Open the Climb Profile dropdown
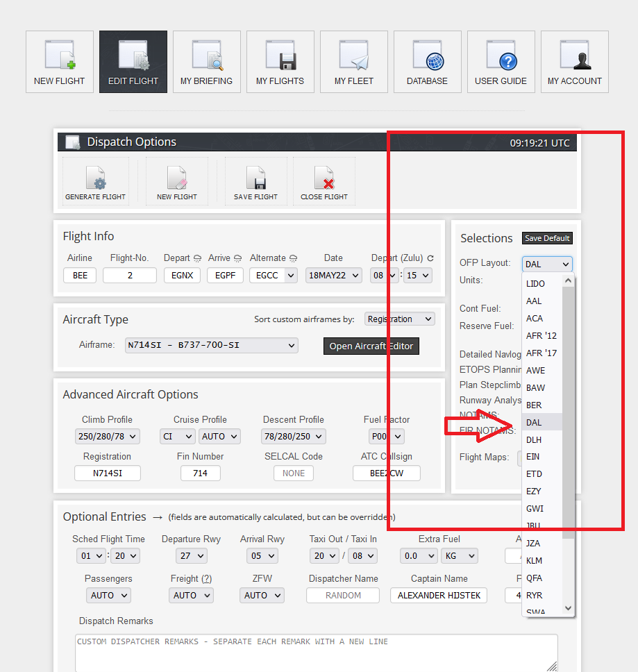 [x=108, y=437]
